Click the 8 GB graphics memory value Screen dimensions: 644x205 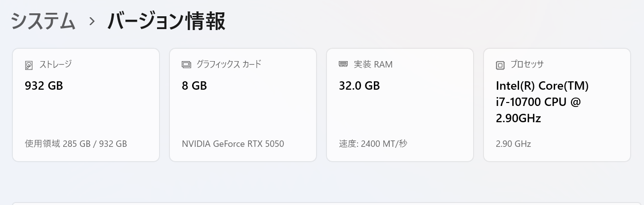(x=194, y=86)
